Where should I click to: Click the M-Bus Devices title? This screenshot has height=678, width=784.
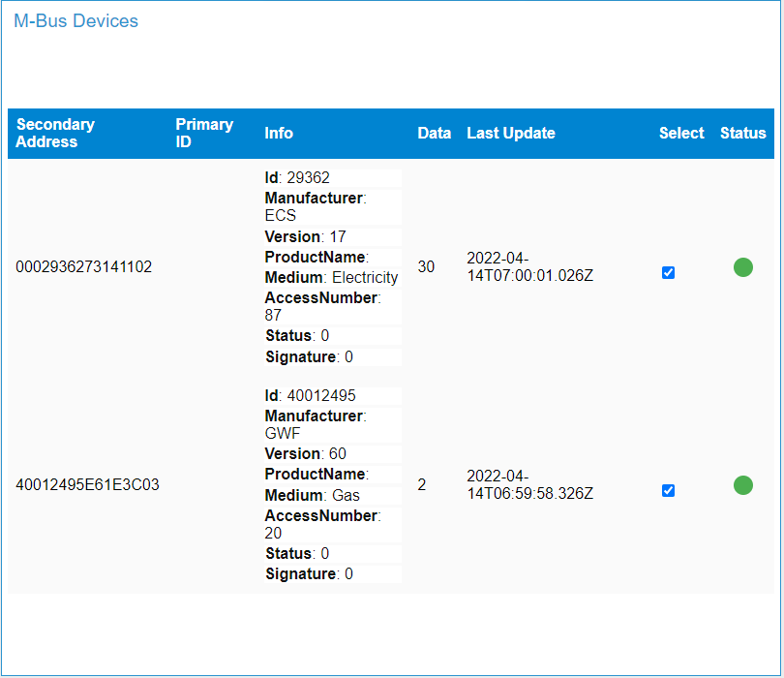click(x=76, y=21)
